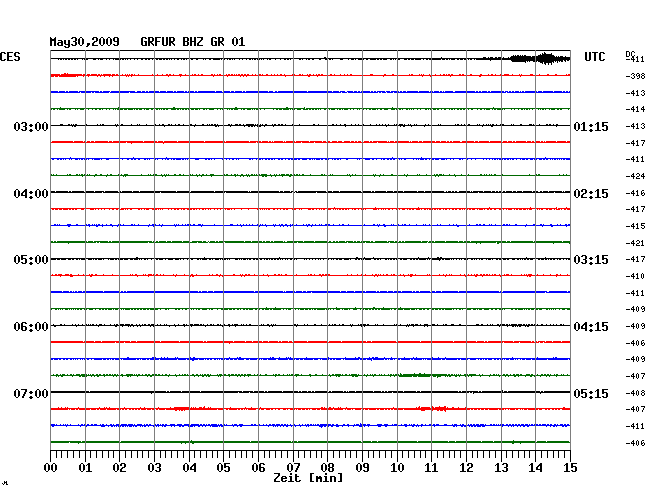650x494 pixels.
Task: Click the date label May30,2009
Action: click(85, 42)
